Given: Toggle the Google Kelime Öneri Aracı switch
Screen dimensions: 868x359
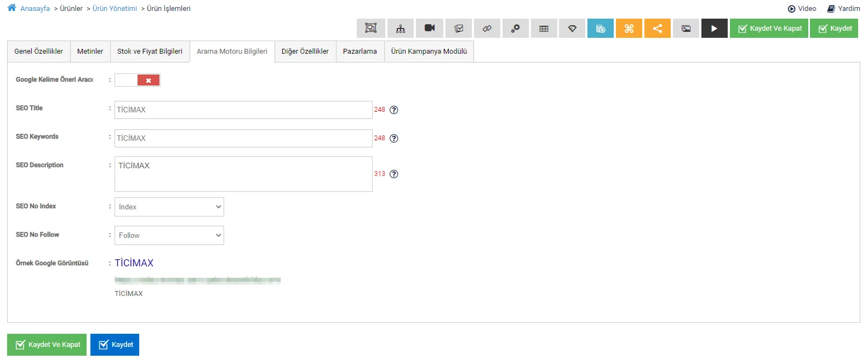Looking at the screenshot, I should [138, 80].
